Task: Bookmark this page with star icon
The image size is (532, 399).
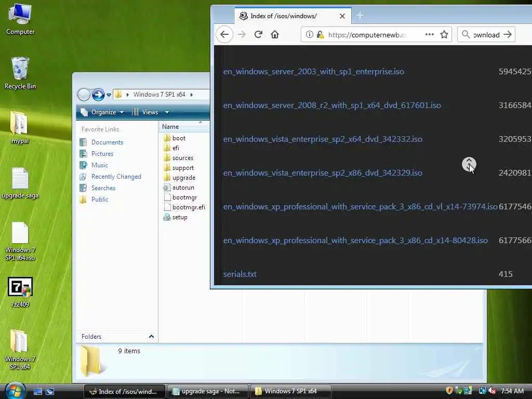Action: 444,34
